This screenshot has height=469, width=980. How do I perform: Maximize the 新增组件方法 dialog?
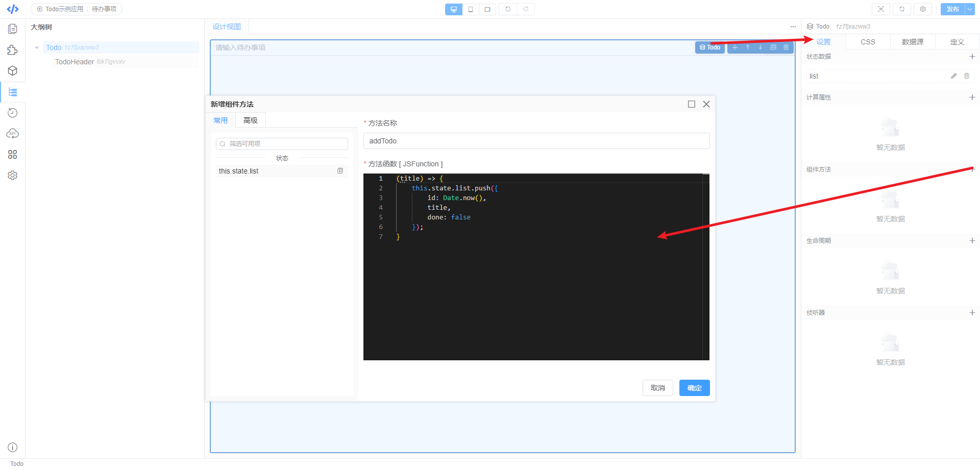point(692,104)
